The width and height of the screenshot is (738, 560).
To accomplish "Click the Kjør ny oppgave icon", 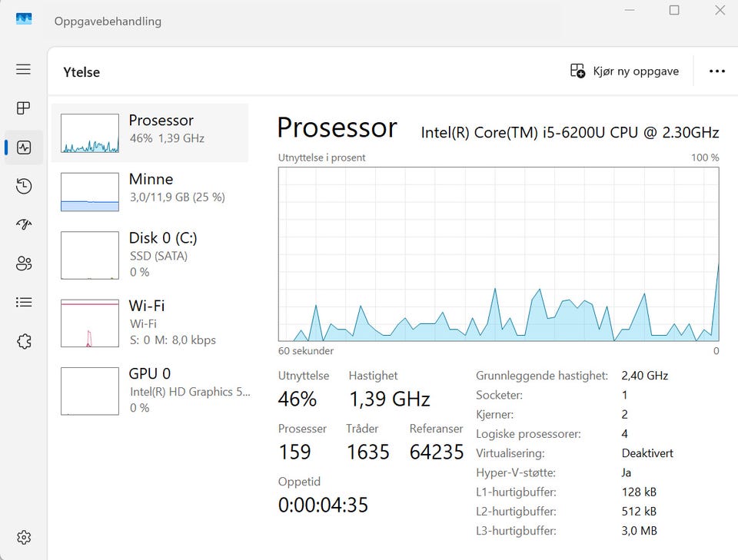I will 577,71.
